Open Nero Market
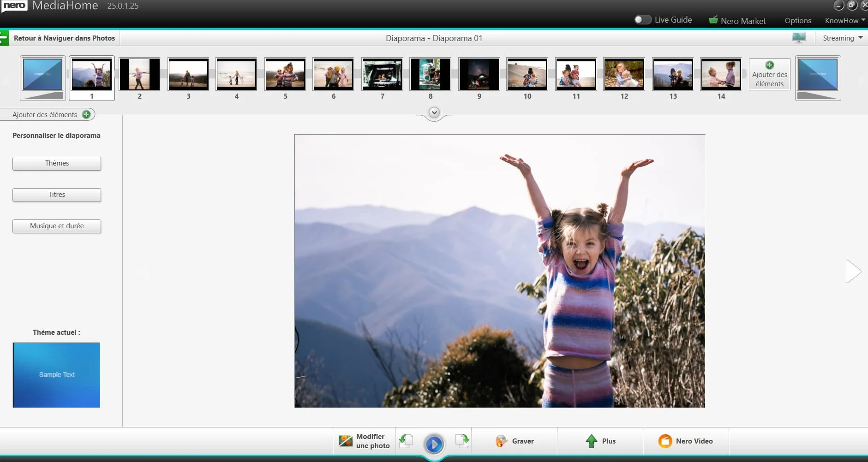This screenshot has height=462, width=868. (x=737, y=21)
